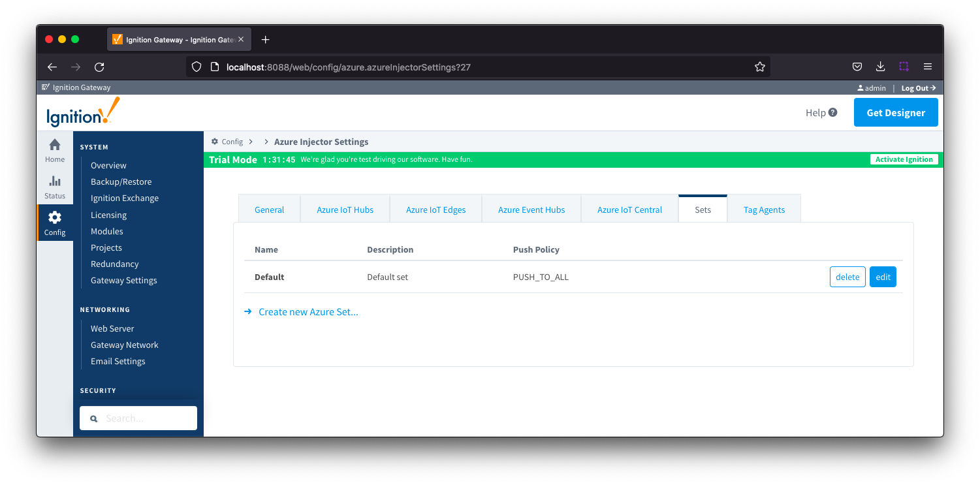Open Gateway Network in sidebar
This screenshot has height=485, width=980.
[124, 345]
